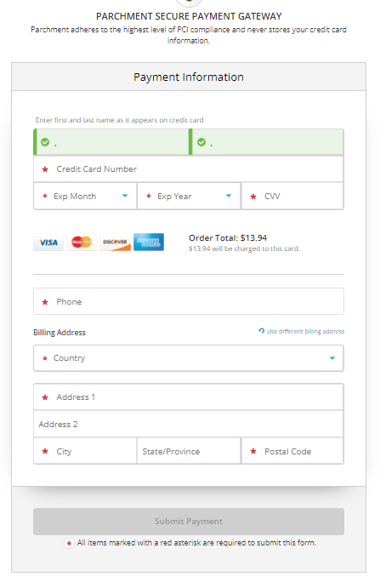Click the Submit Payment button
The width and height of the screenshot is (380, 588).
[x=189, y=522]
